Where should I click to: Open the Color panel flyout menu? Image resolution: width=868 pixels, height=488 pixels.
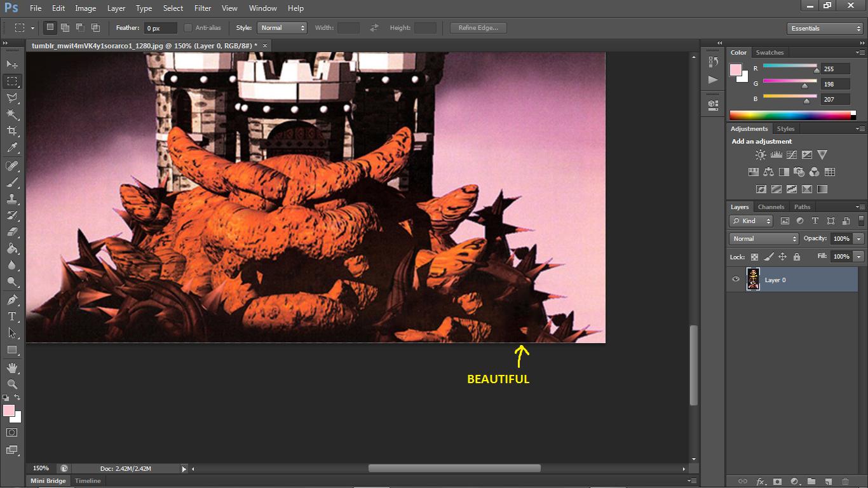(x=860, y=52)
